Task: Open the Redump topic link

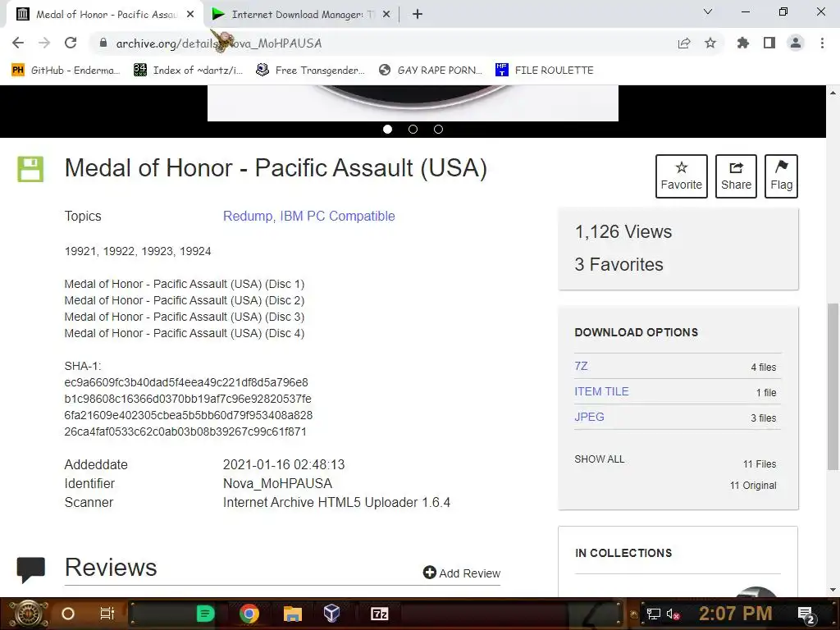Action: click(x=248, y=216)
